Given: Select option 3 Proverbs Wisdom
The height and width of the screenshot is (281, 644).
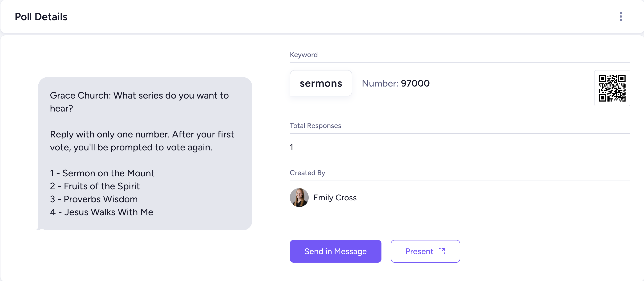Looking at the screenshot, I should [94, 199].
